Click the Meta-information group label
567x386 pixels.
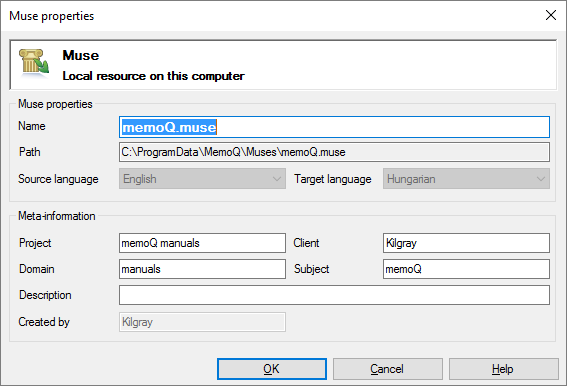57,216
